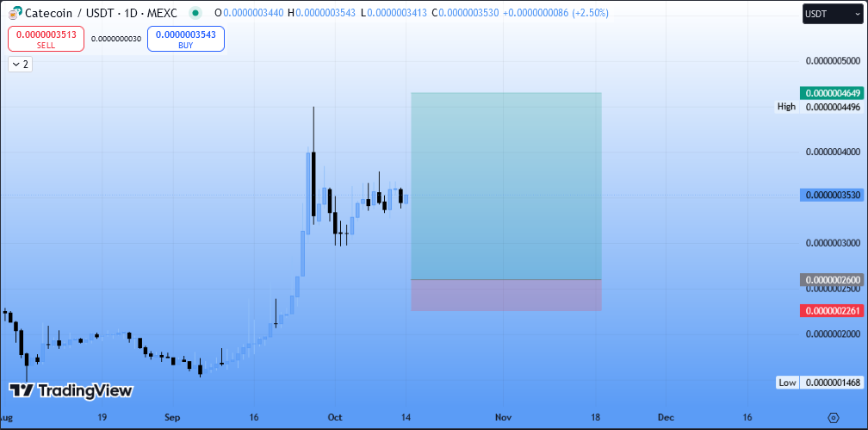Click stop price label 0.0000002261
Viewport: 868px width, 430px height.
click(x=832, y=310)
